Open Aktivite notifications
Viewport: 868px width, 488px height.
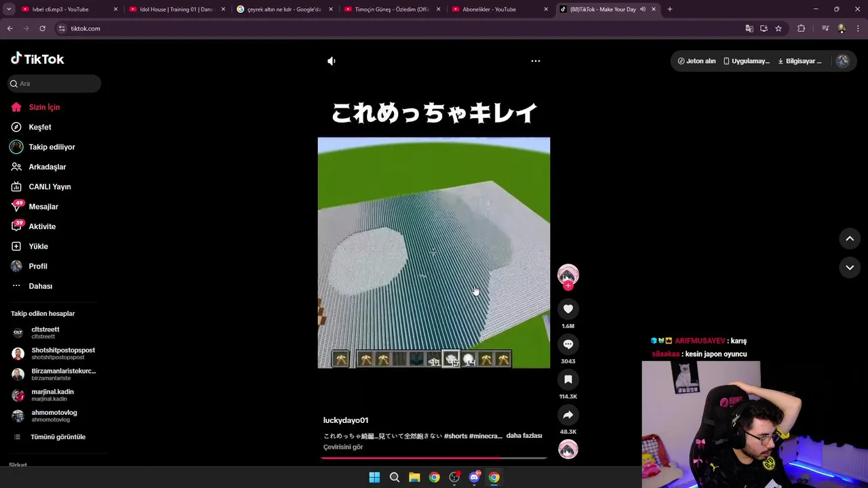coord(42,226)
